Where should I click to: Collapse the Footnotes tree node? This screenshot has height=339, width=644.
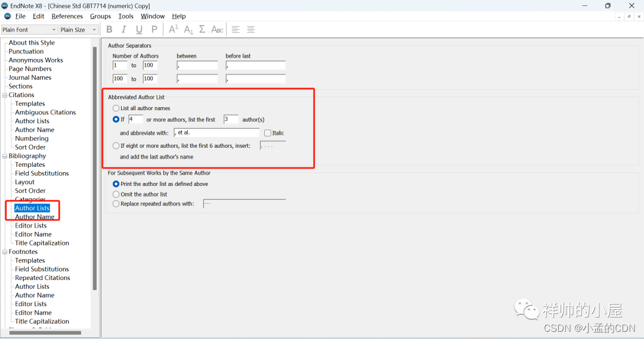pos(5,252)
